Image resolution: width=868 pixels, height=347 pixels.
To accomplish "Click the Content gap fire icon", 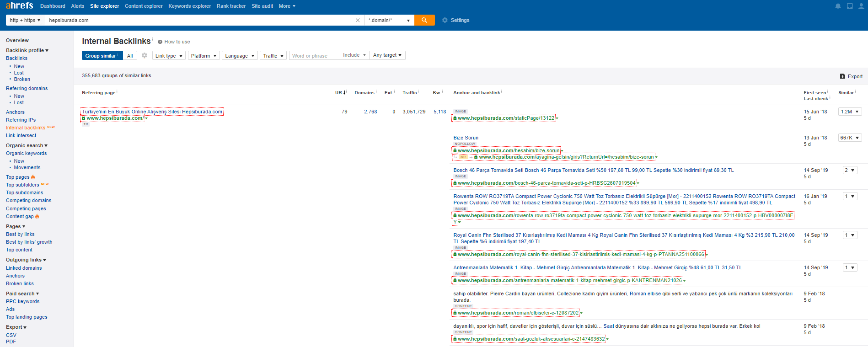I will [37, 216].
